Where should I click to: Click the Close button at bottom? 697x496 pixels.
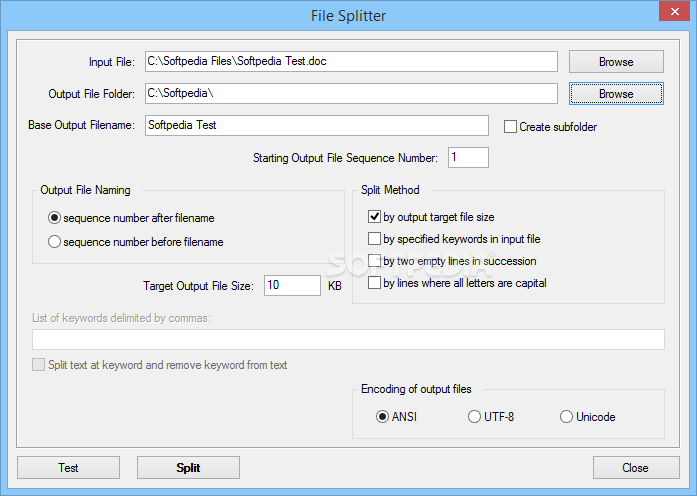(636, 468)
